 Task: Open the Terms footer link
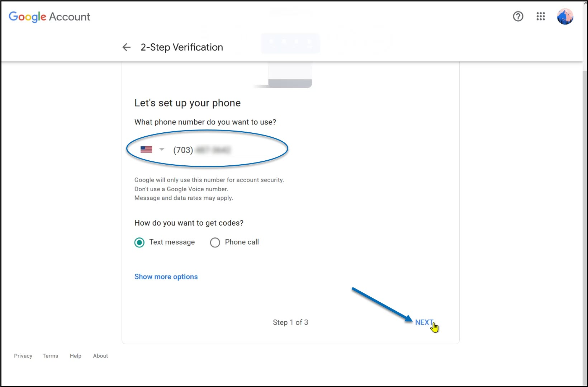50,356
